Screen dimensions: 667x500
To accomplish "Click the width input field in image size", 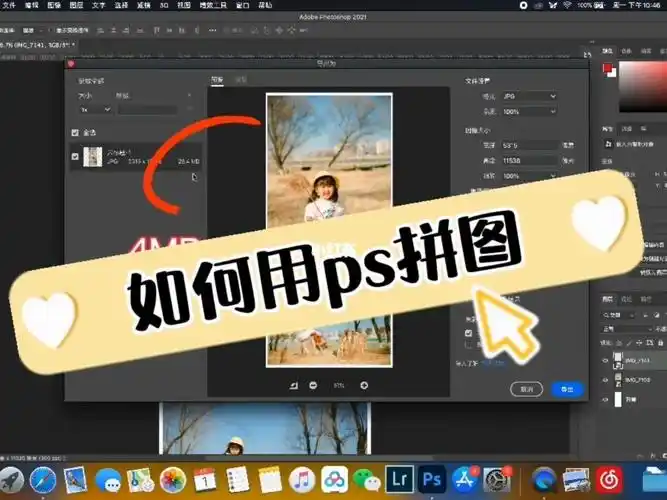I will pyautogui.click(x=529, y=146).
